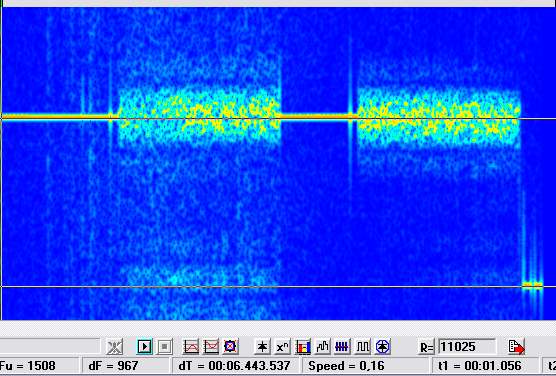Click the red-yellow-blue color spectrum icon
Screen dimensions: 556x376
tap(303, 347)
